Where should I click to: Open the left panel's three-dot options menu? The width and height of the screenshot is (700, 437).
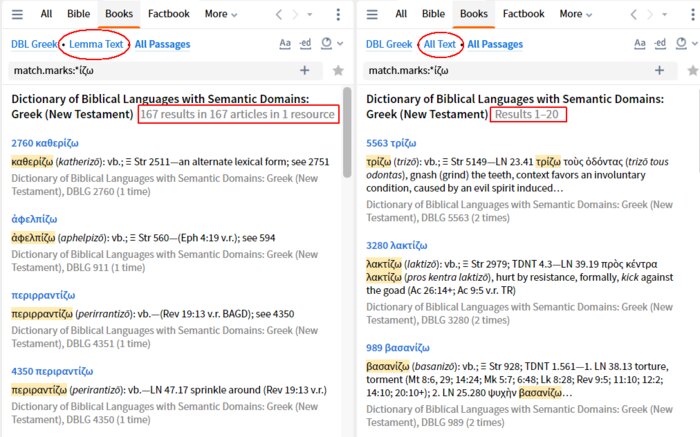click(338, 15)
